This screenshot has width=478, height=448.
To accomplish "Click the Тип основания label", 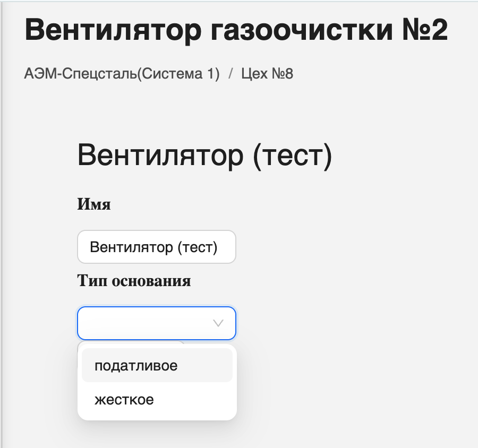I will (x=134, y=281).
